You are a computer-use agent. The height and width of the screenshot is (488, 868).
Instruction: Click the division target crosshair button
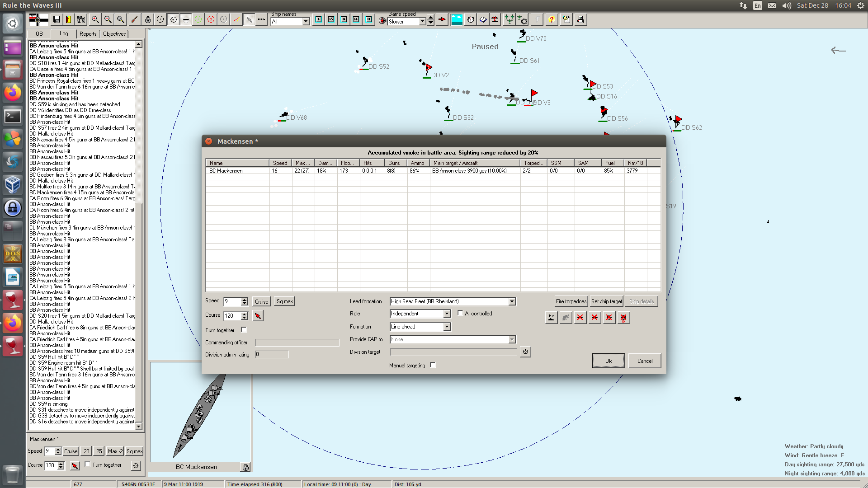525,352
